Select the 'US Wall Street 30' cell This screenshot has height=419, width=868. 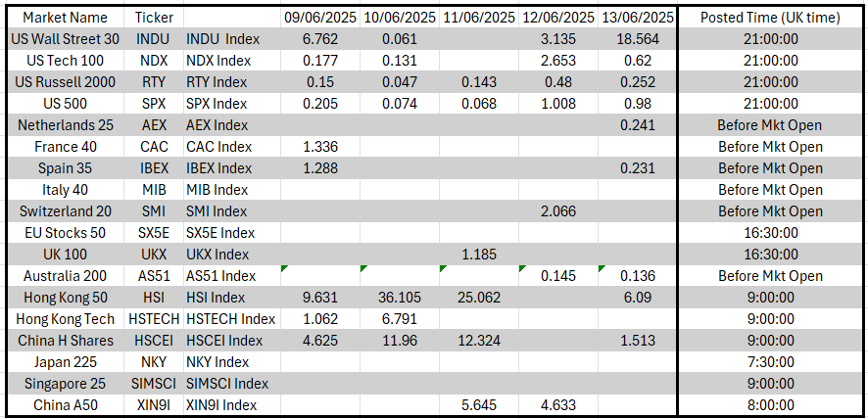65,39
